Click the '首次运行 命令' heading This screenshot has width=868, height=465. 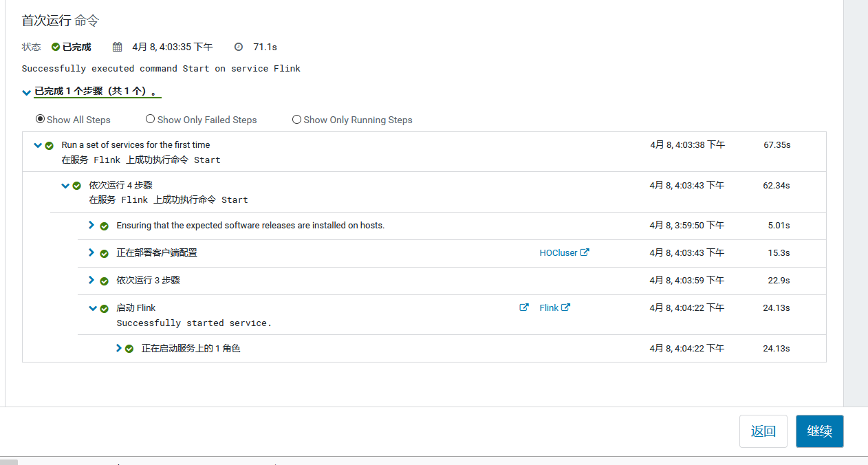[61, 21]
